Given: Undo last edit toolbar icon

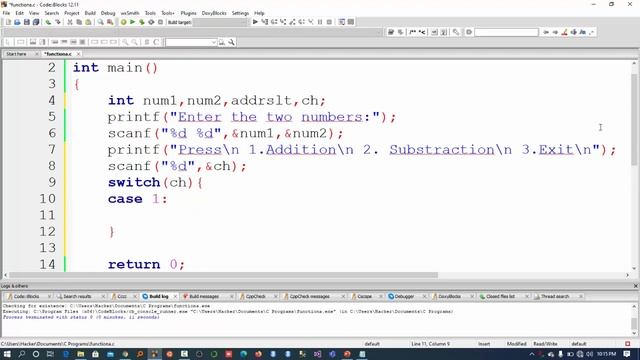Looking at the screenshot, I should pos(48,22).
